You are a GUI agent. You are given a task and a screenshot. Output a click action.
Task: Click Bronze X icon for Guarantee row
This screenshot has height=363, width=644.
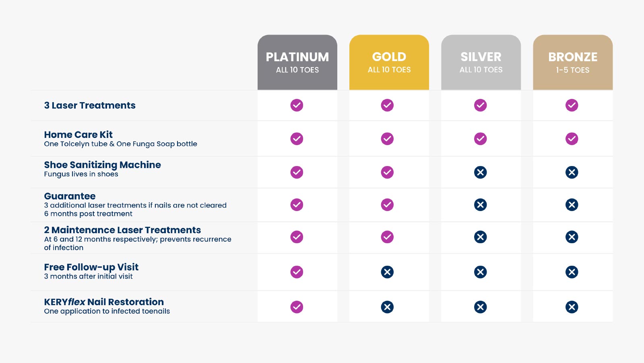[572, 205]
